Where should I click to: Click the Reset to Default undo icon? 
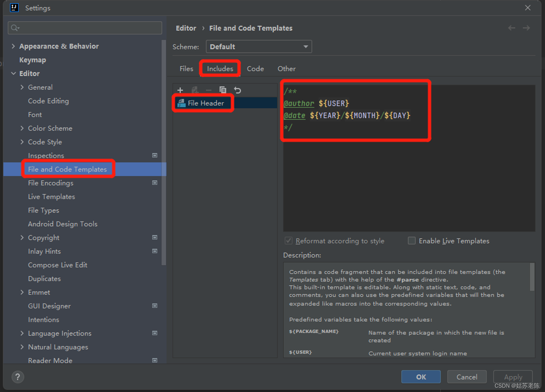[237, 90]
